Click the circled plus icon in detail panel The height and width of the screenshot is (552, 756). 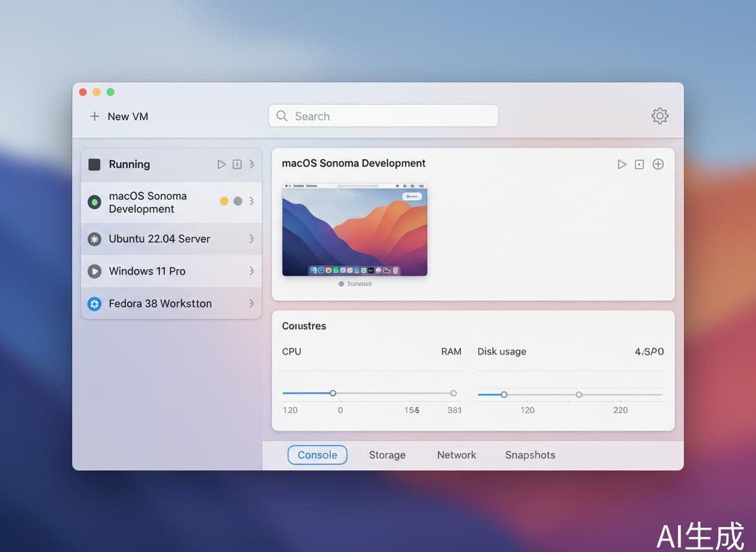[658, 164]
